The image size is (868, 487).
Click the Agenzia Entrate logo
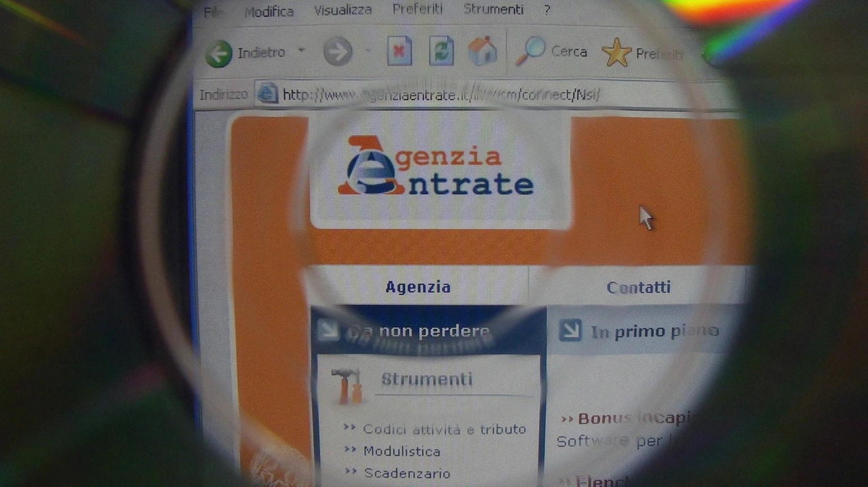coord(435,167)
